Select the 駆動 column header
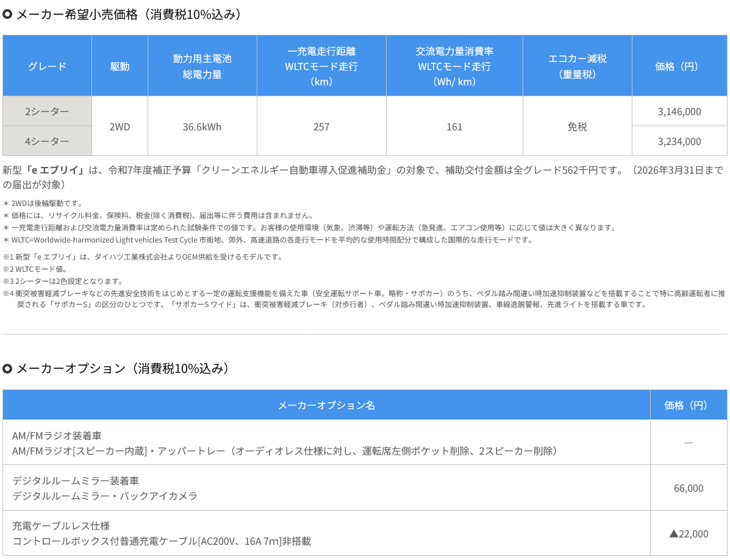This screenshot has height=560, width=730. (120, 66)
